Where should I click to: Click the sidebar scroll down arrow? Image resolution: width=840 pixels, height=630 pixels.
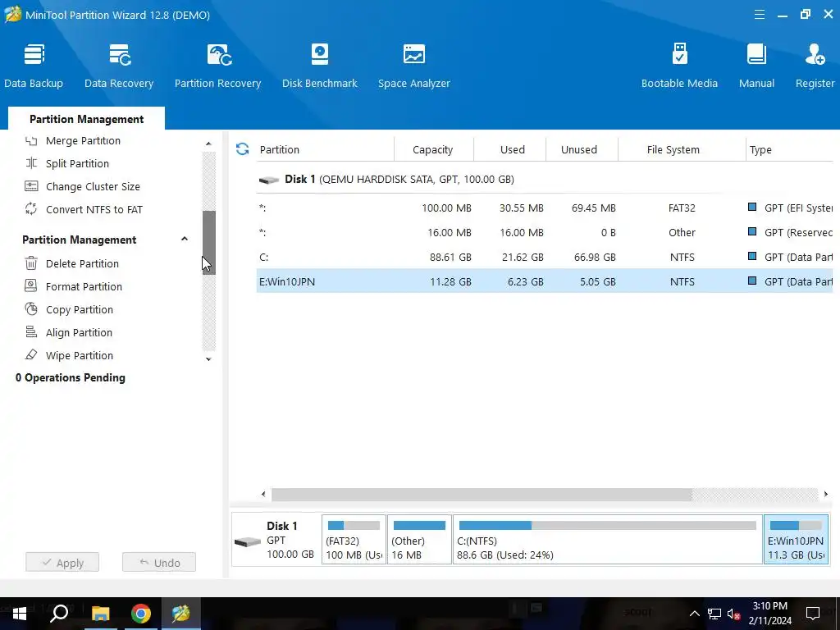[208, 359]
